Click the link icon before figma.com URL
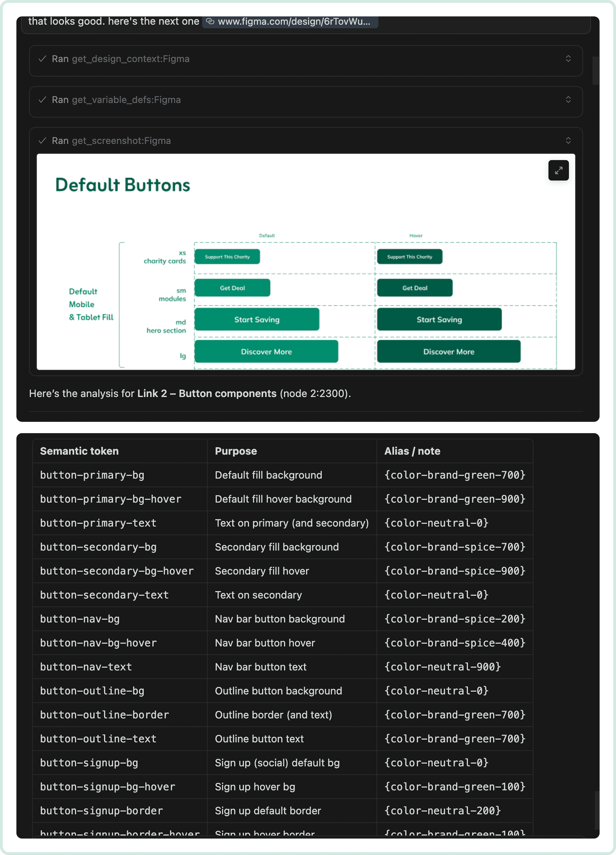Image resolution: width=616 pixels, height=855 pixels. click(x=210, y=21)
